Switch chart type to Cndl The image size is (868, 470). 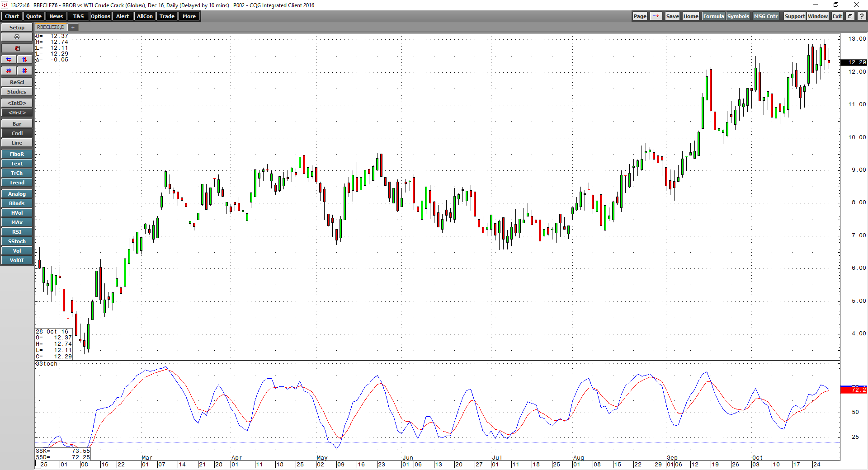point(17,133)
